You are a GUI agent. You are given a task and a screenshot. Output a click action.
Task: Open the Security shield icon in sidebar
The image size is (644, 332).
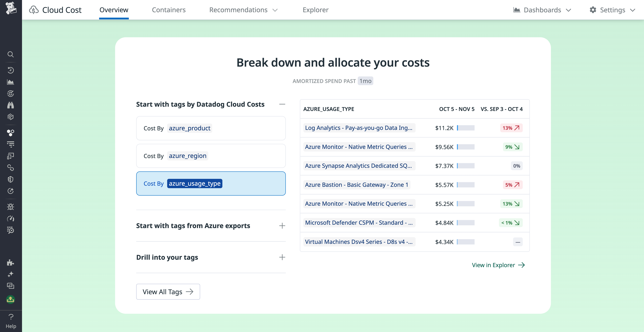pyautogui.click(x=11, y=179)
